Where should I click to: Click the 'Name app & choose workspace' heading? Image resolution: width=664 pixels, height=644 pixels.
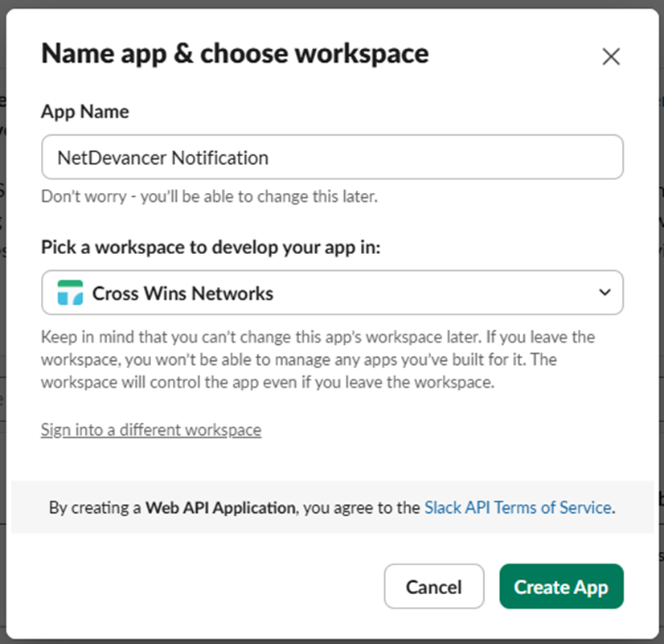point(235,54)
